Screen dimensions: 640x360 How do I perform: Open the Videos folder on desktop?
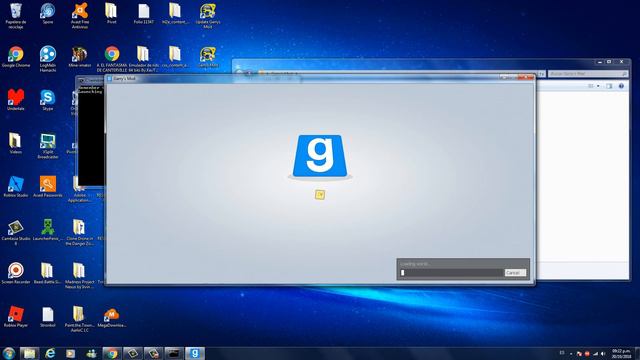click(16, 144)
